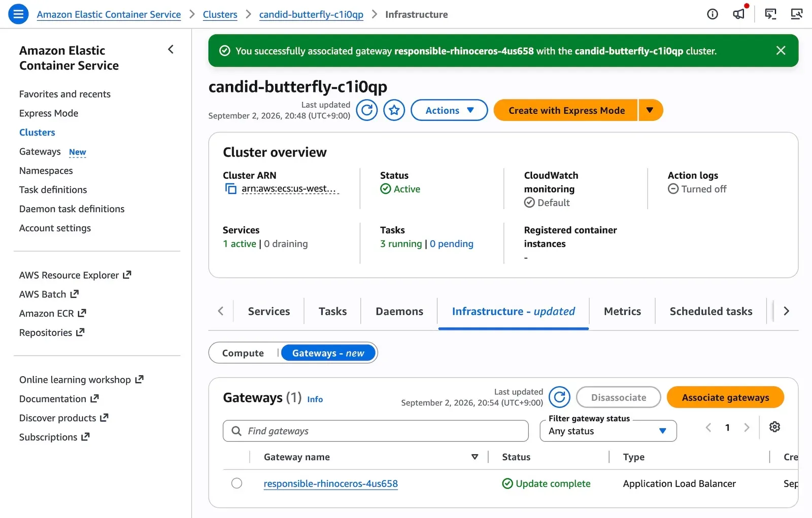This screenshot has width=812, height=518.
Task: Open Gateways in the side navigation
Action: click(x=40, y=151)
